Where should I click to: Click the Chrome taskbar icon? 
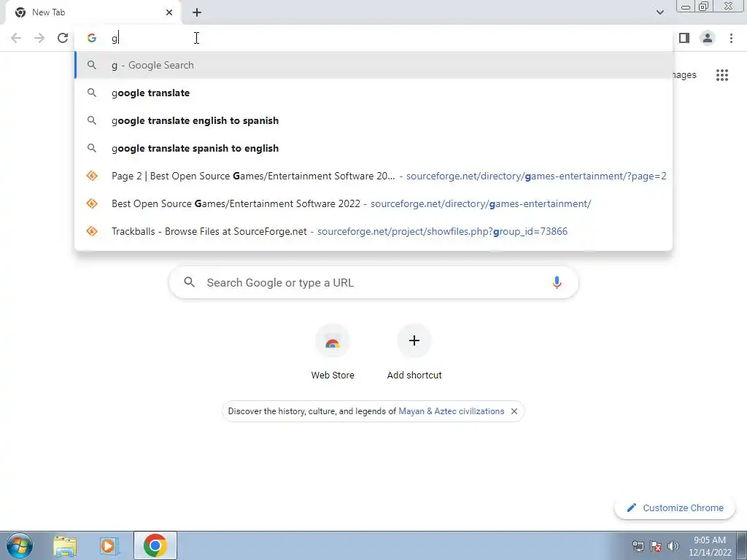155,545
